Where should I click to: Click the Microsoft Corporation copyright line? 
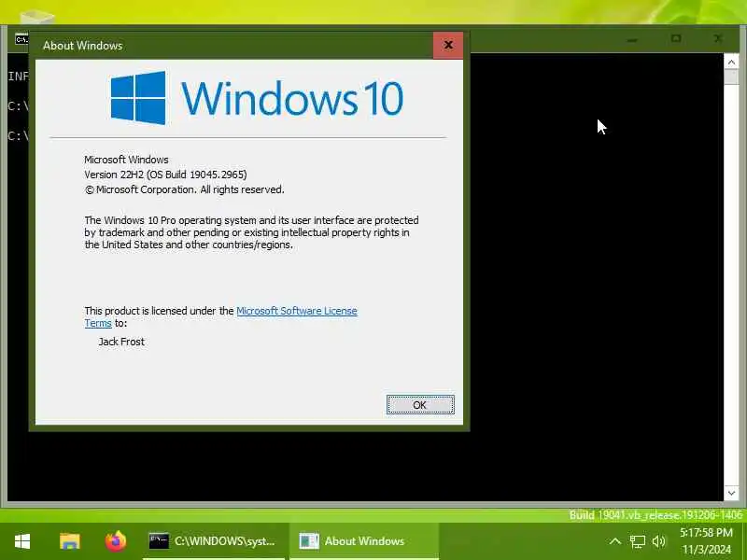(x=184, y=189)
